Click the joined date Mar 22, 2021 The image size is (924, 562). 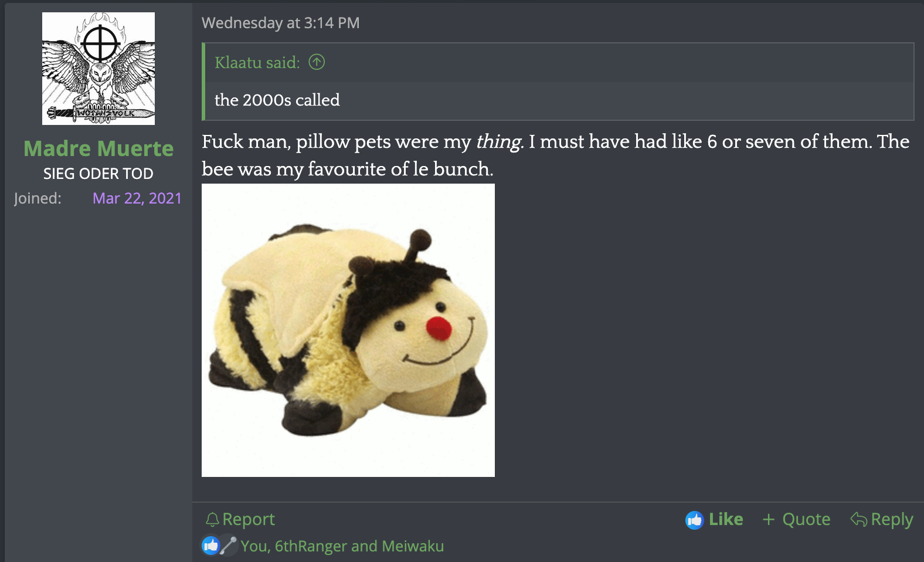[137, 198]
